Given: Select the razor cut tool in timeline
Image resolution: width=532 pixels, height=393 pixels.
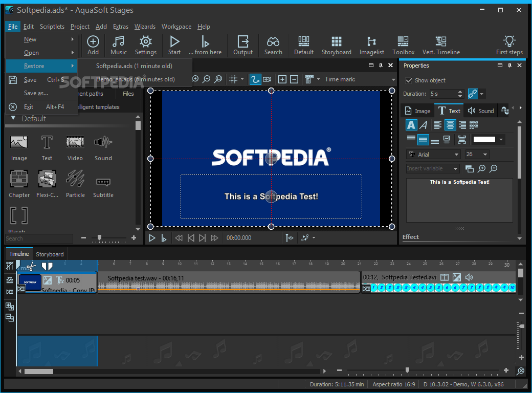Looking at the screenshot, I should point(31,267).
